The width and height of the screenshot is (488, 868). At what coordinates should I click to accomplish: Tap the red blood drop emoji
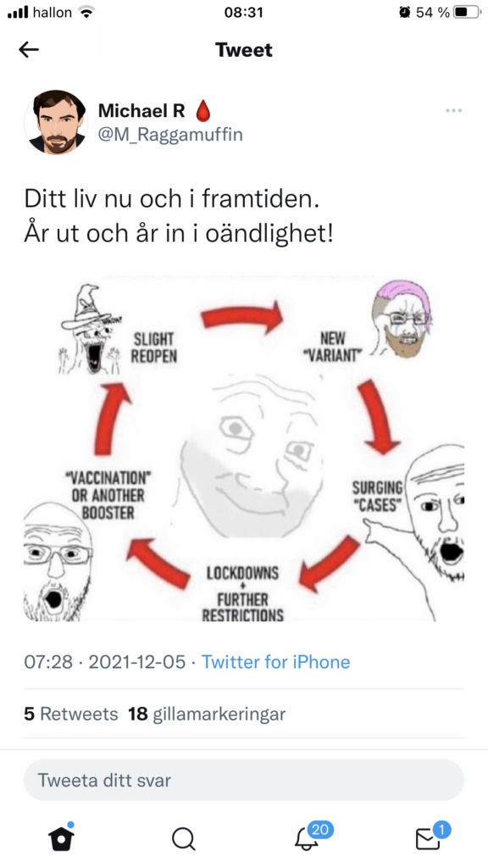[203, 111]
